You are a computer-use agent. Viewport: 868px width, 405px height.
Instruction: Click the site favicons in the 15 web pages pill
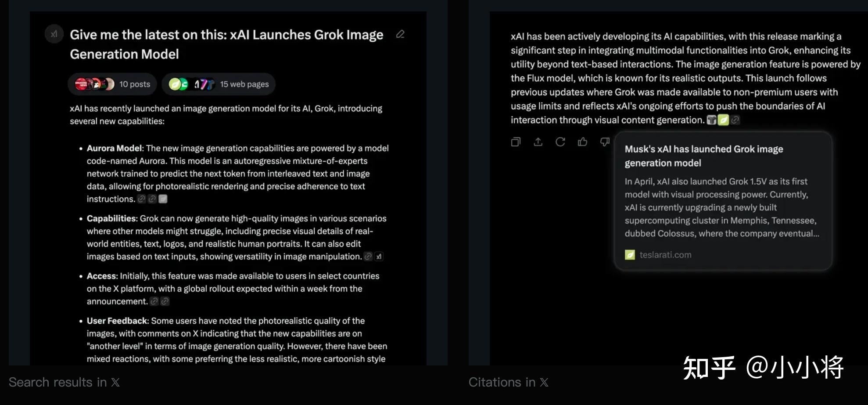192,84
